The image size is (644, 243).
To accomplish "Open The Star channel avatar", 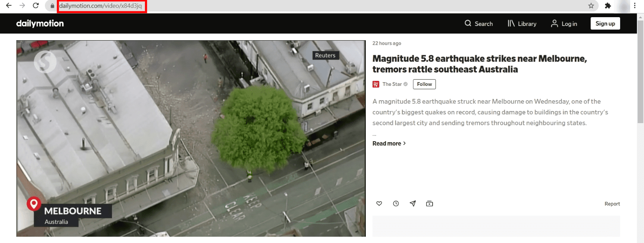I will (x=375, y=84).
